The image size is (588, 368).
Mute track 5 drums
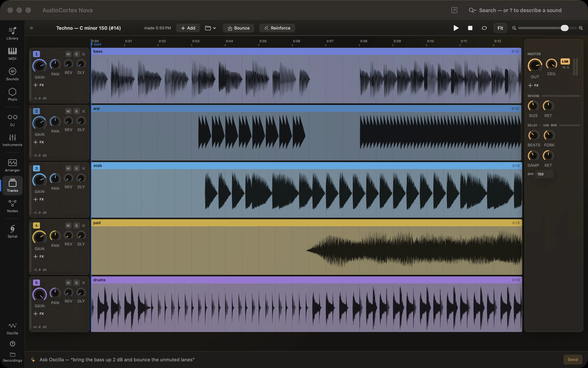[x=68, y=283]
